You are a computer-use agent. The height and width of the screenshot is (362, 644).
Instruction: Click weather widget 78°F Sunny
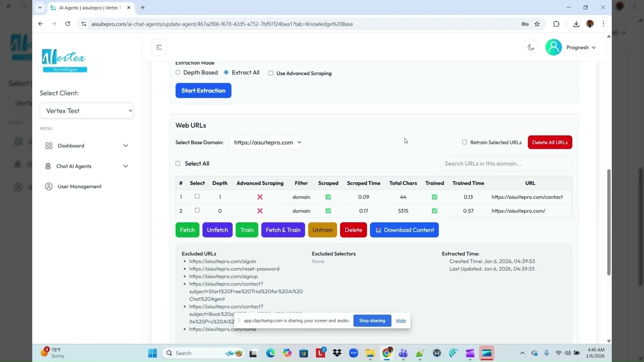pos(53,352)
